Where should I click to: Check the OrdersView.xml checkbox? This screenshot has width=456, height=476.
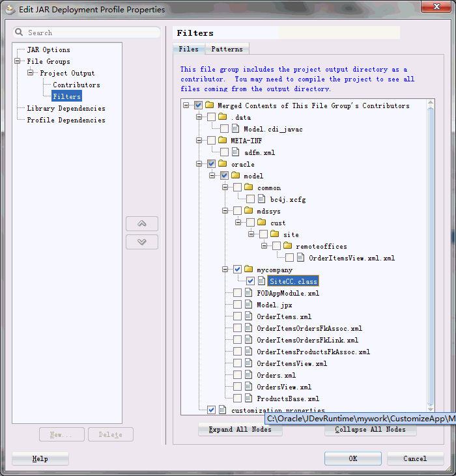pos(237,387)
